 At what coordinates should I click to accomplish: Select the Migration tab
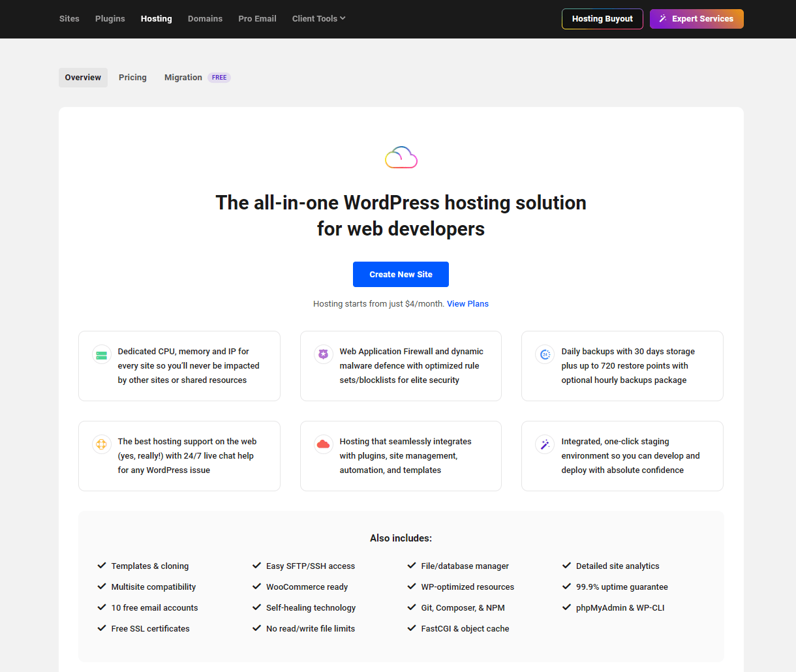coord(183,78)
